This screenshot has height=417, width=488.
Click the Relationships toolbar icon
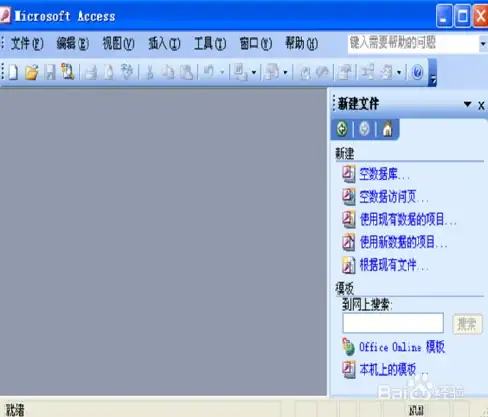click(x=368, y=71)
